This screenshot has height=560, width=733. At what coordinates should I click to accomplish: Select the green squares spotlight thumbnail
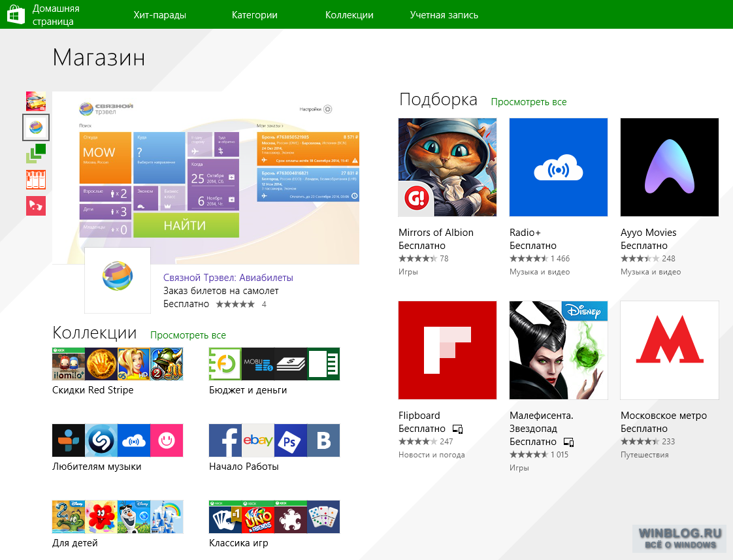tap(36, 154)
